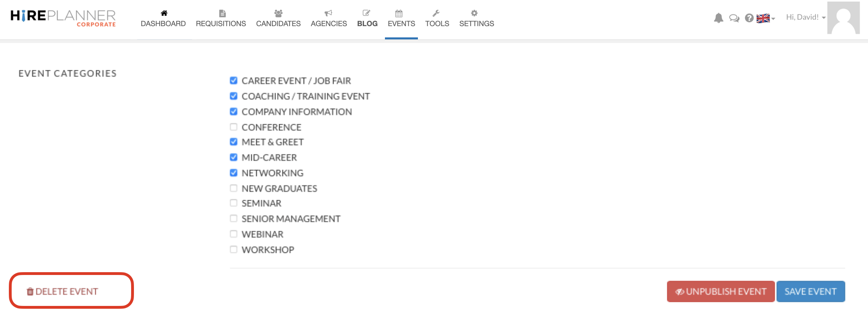Uncheck Meet & Greet category
Viewport: 868px width, 320px height.
[x=234, y=142]
